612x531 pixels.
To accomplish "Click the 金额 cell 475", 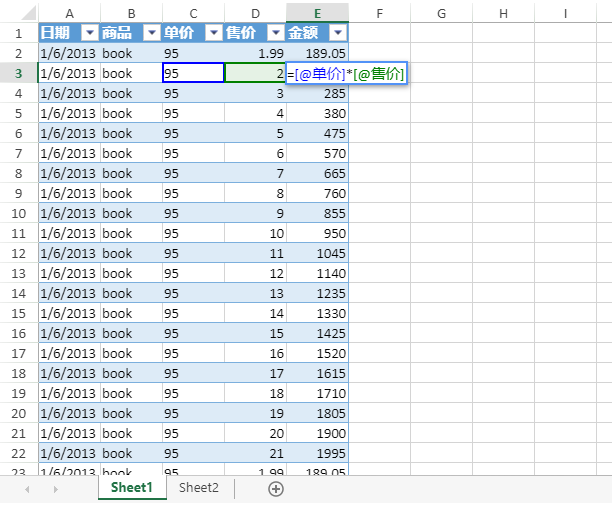I will [x=318, y=133].
